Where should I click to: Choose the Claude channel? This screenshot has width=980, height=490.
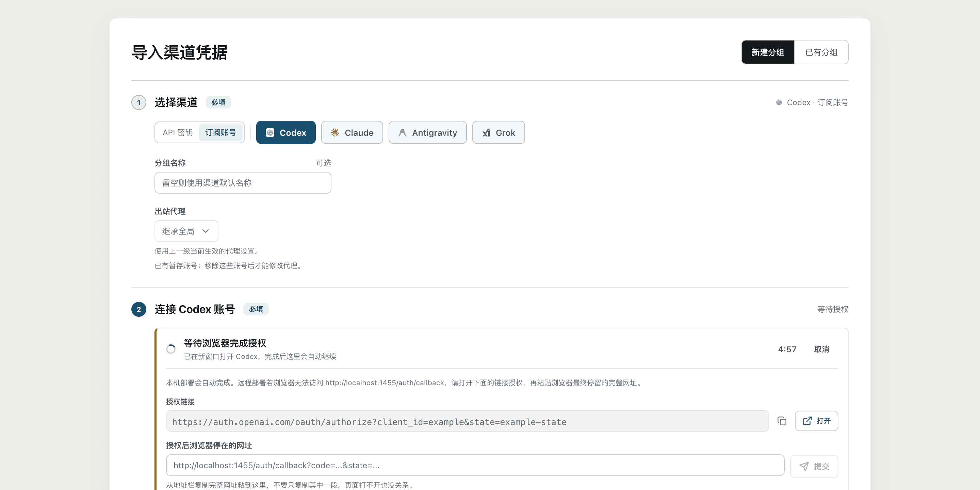click(x=352, y=132)
